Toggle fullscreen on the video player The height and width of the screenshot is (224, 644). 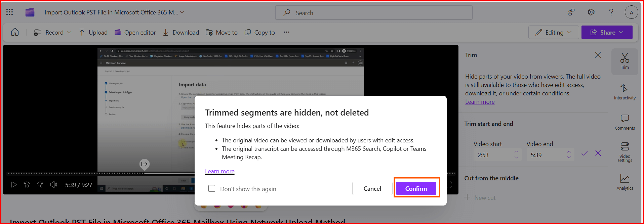click(x=449, y=185)
